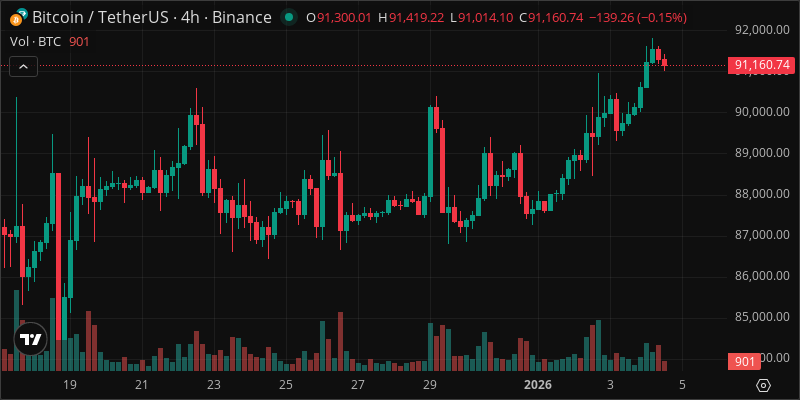Click the 86,000.00 price axis label
The image size is (800, 400).
(x=762, y=276)
